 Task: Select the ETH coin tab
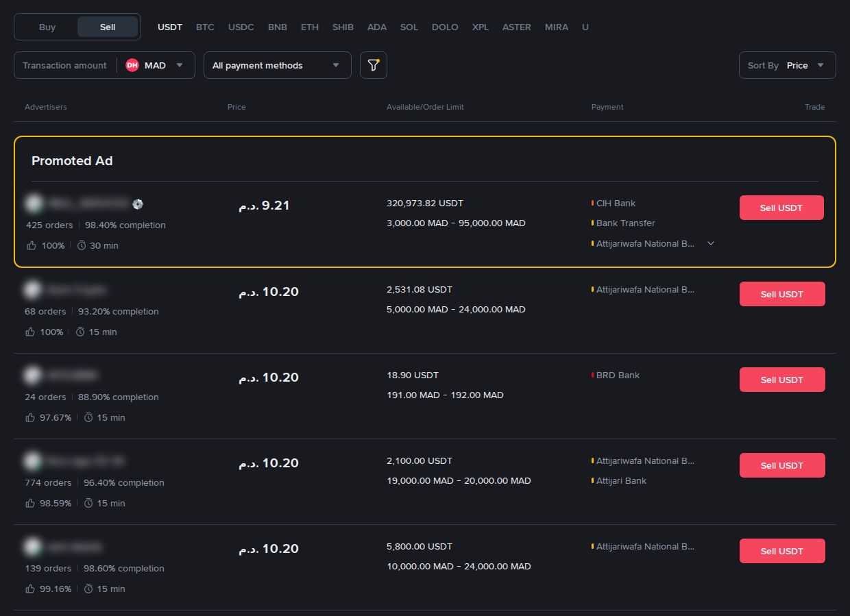click(x=310, y=27)
